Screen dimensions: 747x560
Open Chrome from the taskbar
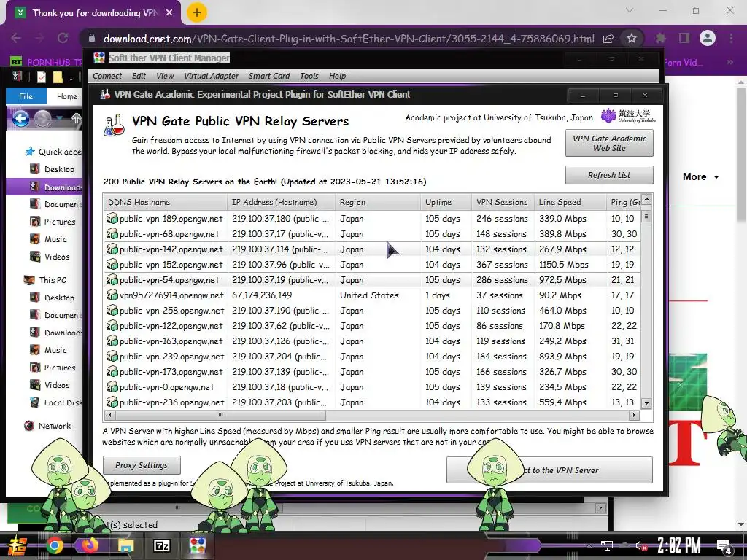point(55,545)
